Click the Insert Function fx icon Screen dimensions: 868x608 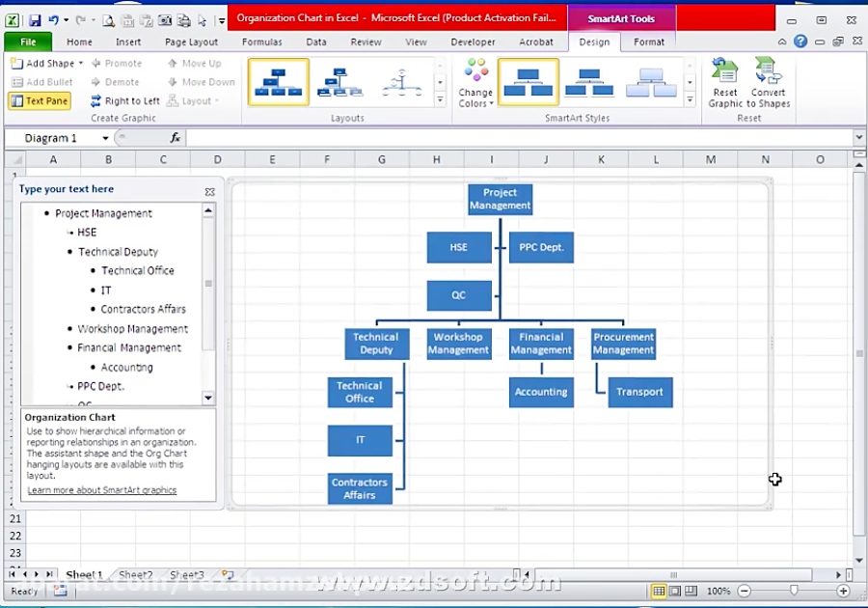tap(175, 138)
